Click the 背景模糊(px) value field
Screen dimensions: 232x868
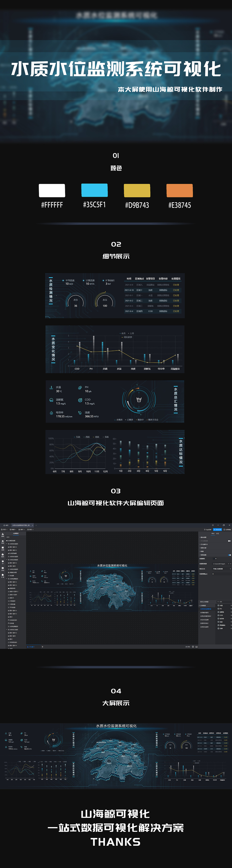221,574
